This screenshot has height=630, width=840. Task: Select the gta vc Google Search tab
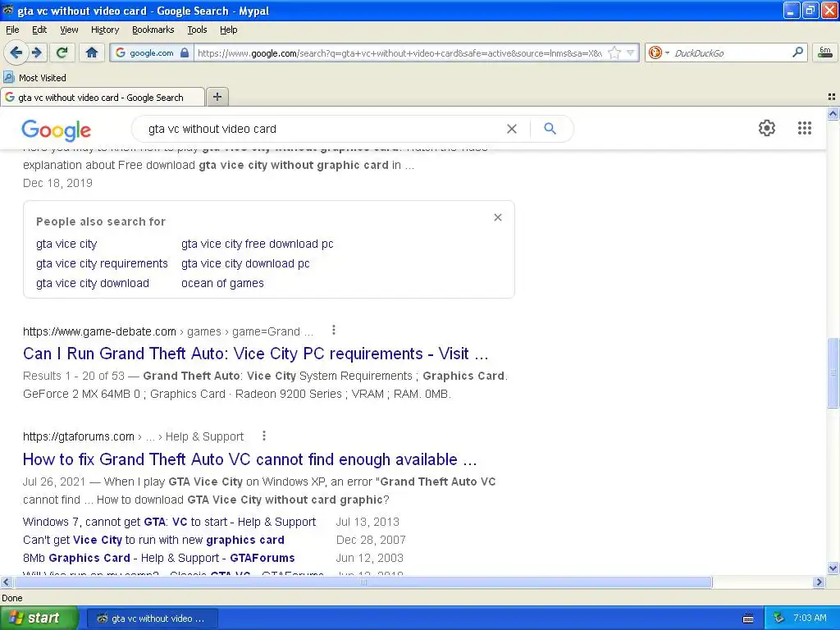[x=103, y=97]
